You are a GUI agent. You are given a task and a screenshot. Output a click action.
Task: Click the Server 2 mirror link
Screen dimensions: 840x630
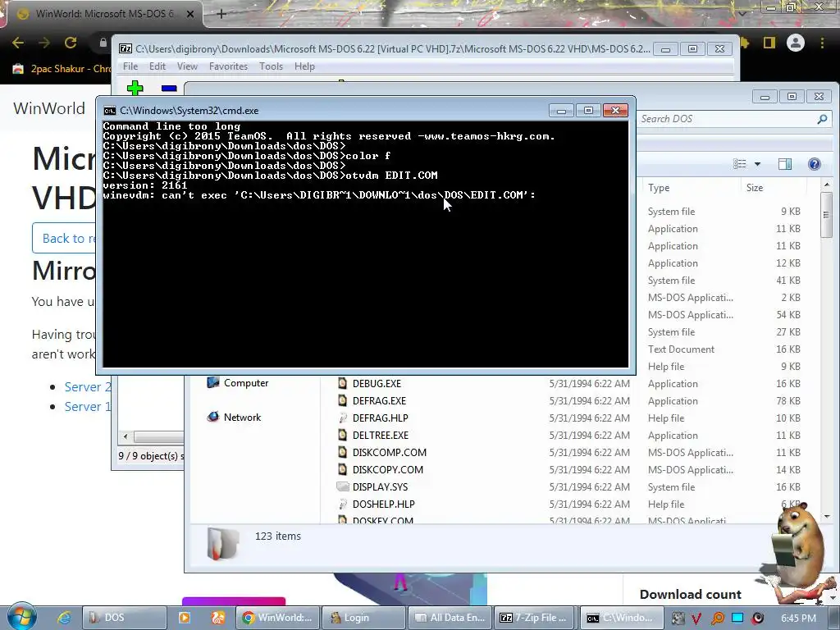coord(87,387)
